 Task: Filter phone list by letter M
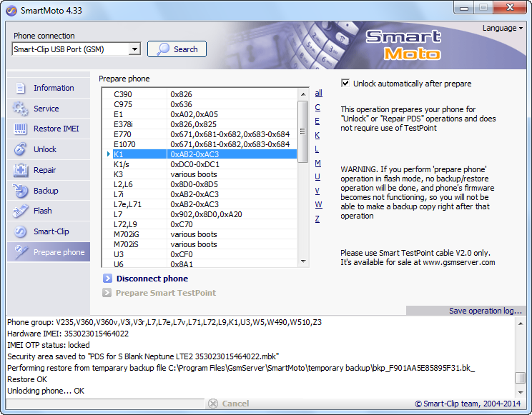pos(318,163)
